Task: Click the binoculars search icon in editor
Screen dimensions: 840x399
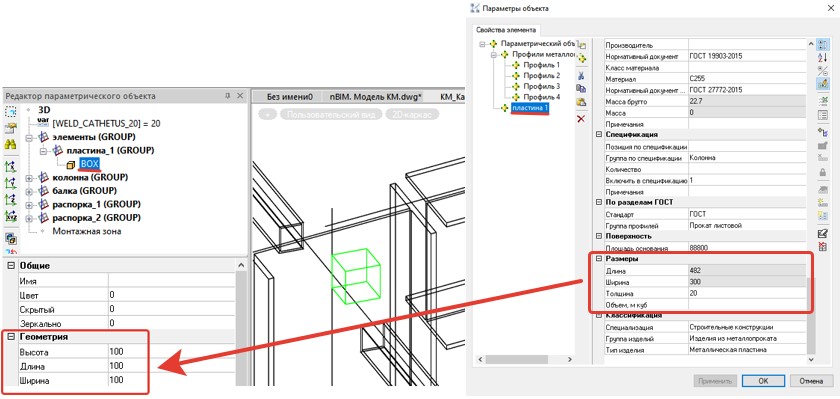Action: point(10,145)
